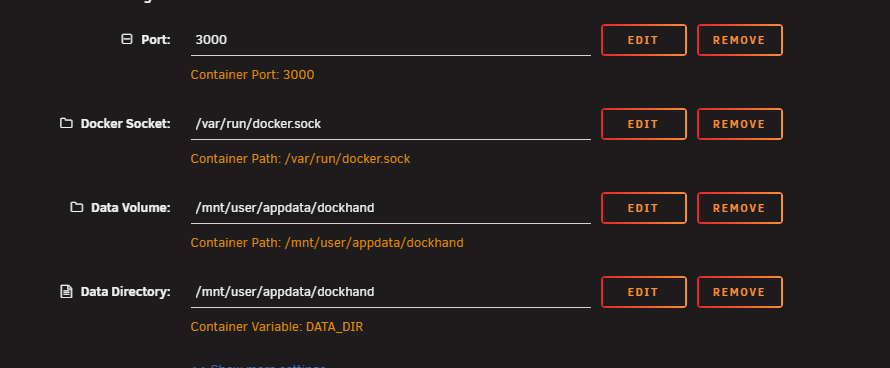Edit the Data Directory variable
Viewport: 890px width, 368px height.
coord(644,292)
